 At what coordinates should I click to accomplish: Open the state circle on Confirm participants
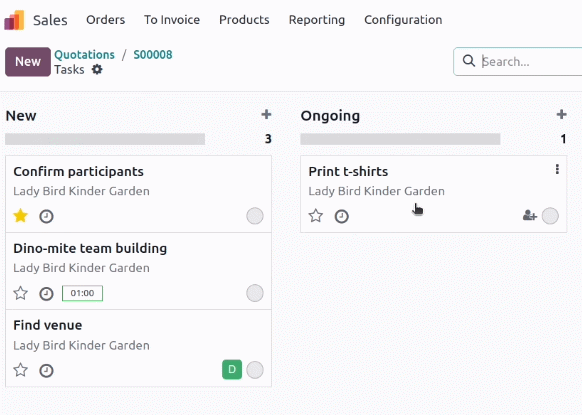(x=255, y=216)
